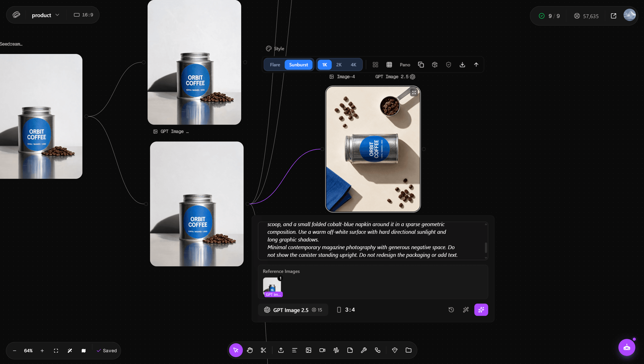Select Flare style option
Viewport: 644px width, 364px height.
275,65
